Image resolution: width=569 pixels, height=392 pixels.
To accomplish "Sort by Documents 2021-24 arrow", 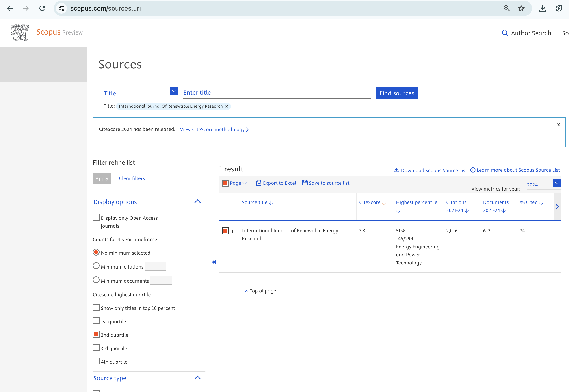I will (x=504, y=211).
